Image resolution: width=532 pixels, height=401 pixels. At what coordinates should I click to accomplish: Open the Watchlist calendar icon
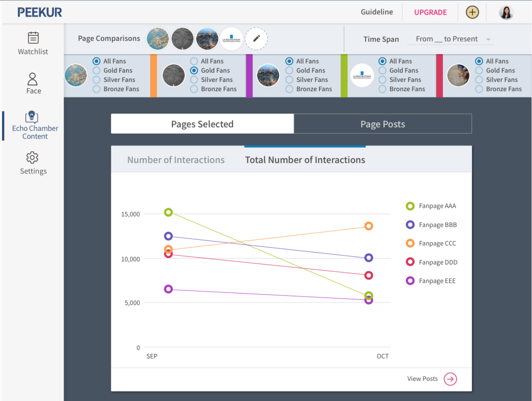point(33,38)
